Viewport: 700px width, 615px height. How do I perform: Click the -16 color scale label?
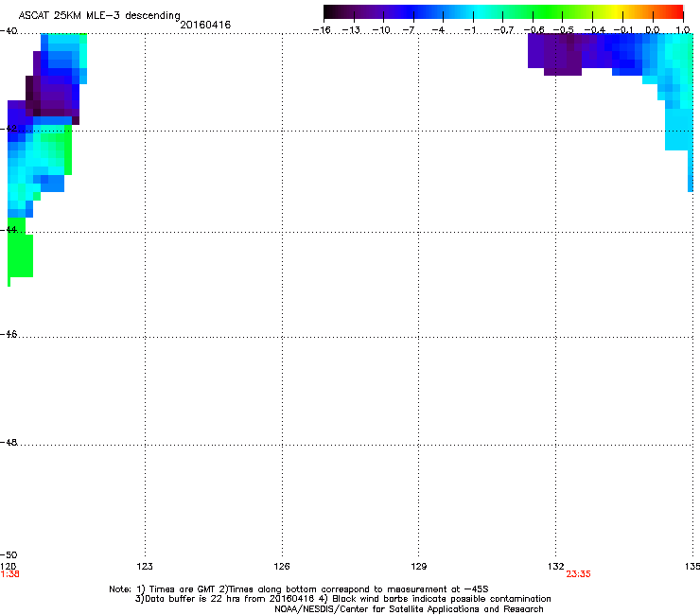[x=322, y=30]
